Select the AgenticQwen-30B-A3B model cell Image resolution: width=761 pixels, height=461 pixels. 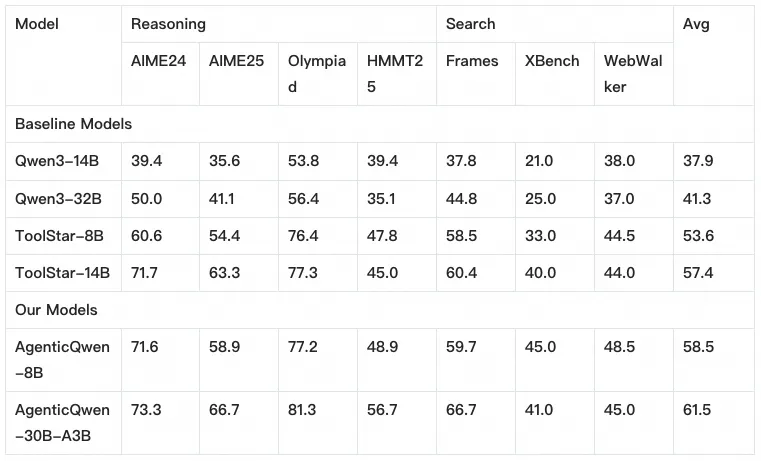pyautogui.click(x=62, y=423)
